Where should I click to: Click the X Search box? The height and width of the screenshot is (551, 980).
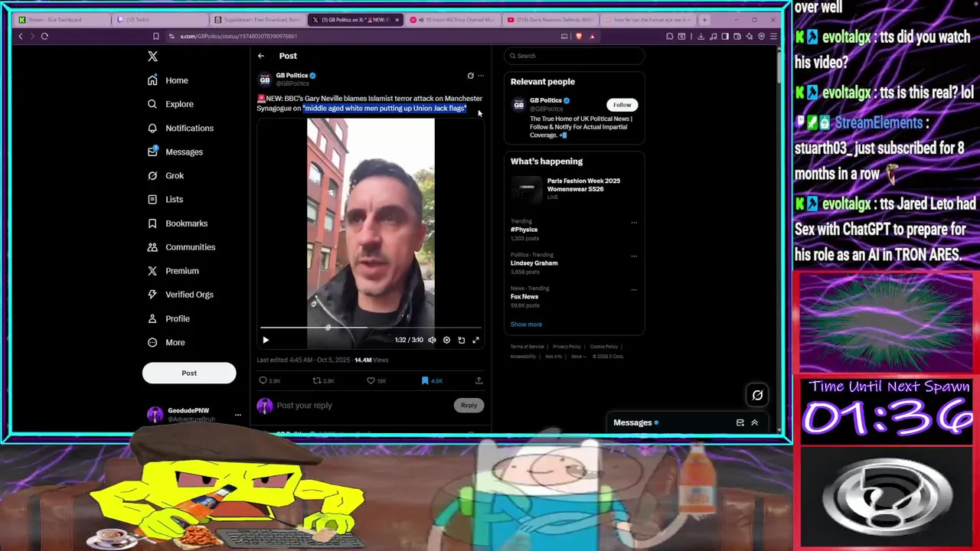[x=574, y=56]
